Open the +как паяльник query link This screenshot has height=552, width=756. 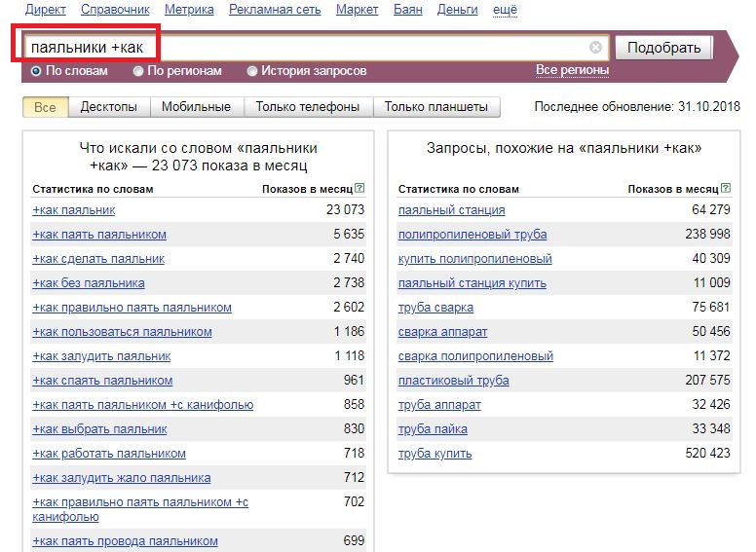74,210
